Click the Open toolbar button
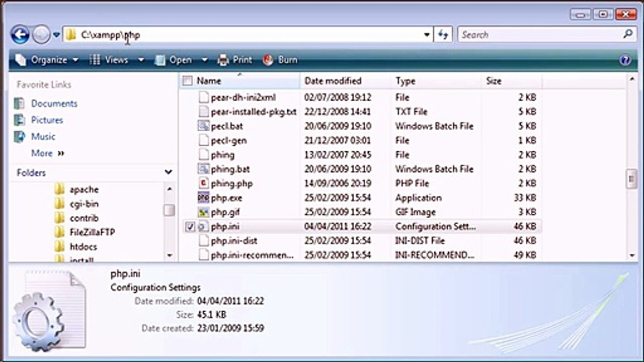Image resolution: width=644 pixels, height=362 pixels. click(x=174, y=60)
